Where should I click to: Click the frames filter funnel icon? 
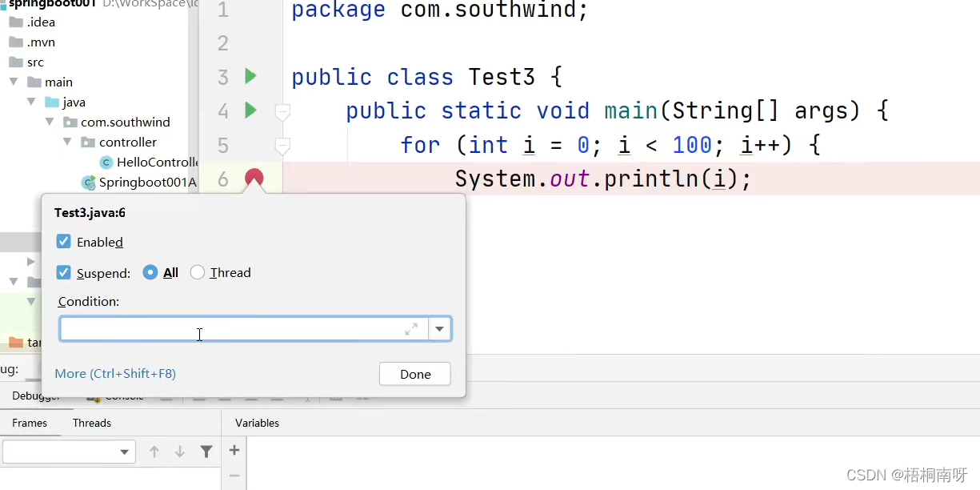pos(206,452)
